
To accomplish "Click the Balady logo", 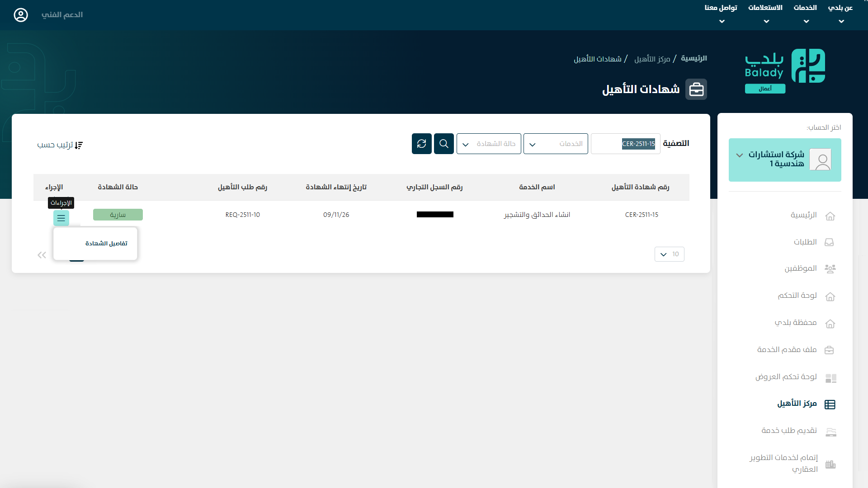I will 785,70.
